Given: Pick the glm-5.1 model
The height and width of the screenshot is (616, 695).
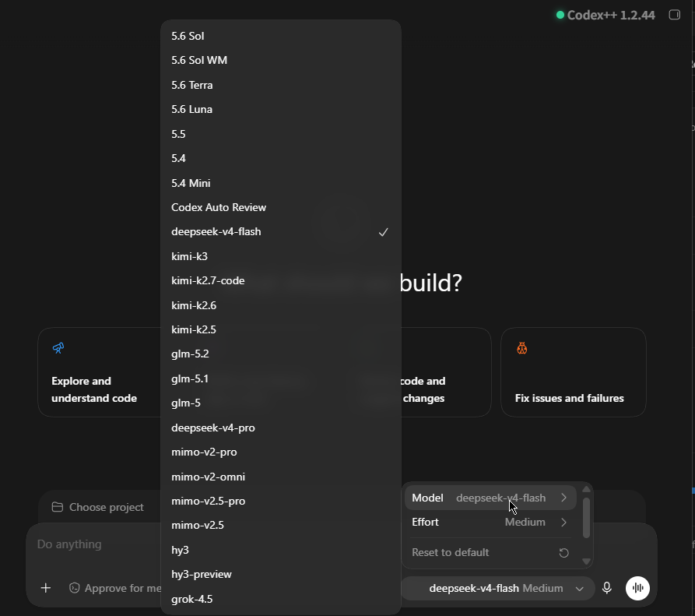Looking at the screenshot, I should click(281, 378).
